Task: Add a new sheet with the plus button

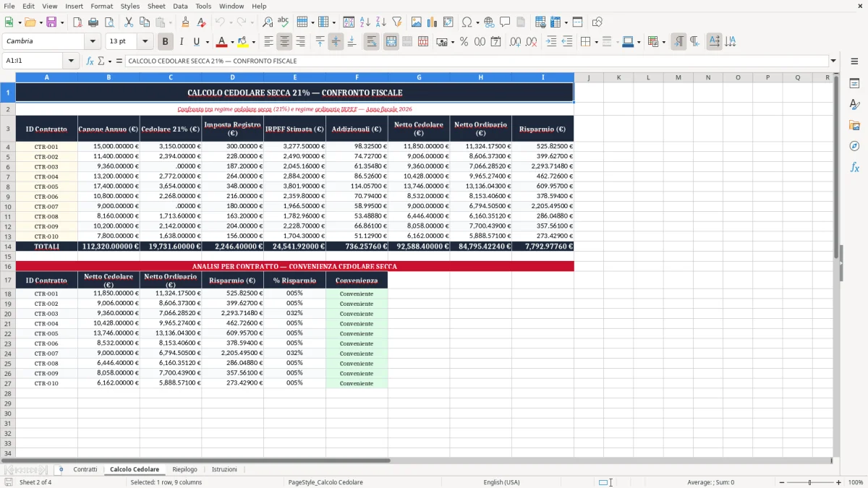Action: point(61,470)
